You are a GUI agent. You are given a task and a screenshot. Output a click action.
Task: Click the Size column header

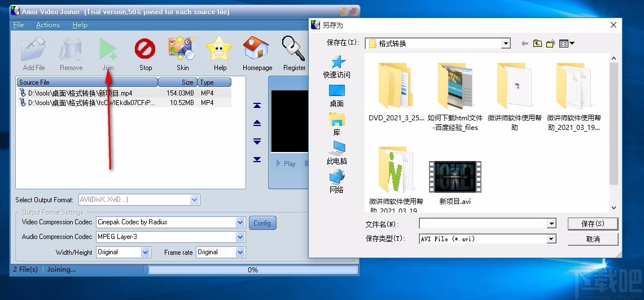[x=177, y=82]
